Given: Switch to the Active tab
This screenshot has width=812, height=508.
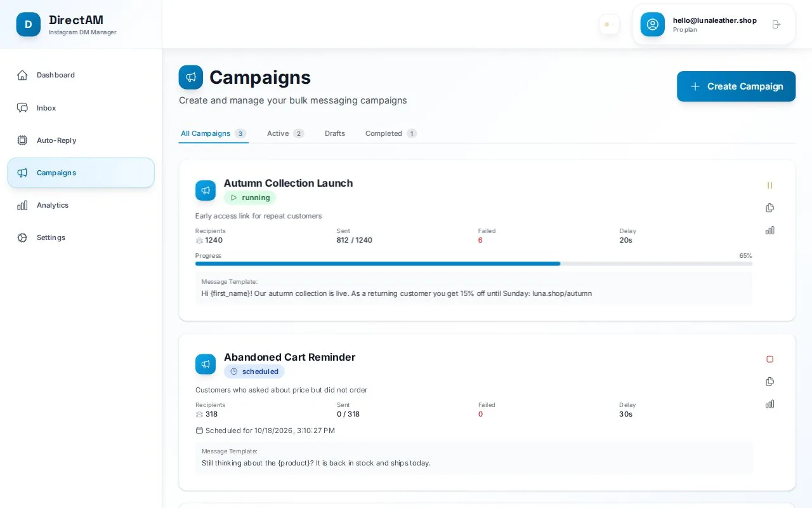Looking at the screenshot, I should point(285,133).
